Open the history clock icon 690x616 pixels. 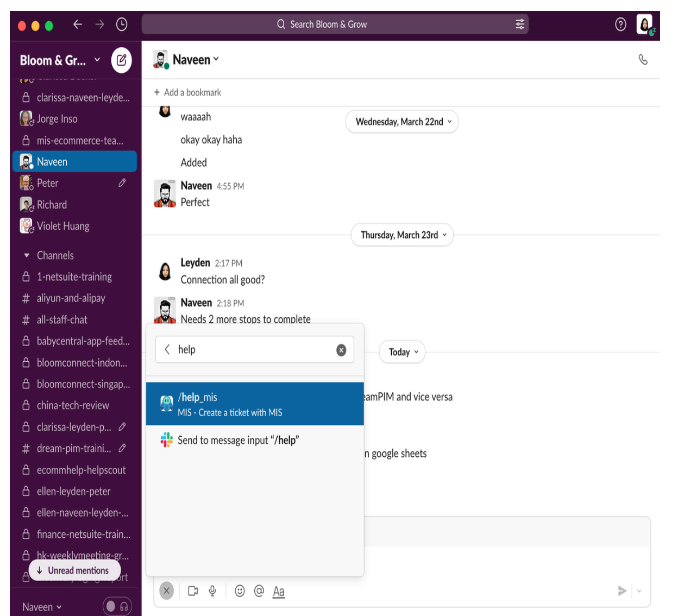tap(122, 24)
